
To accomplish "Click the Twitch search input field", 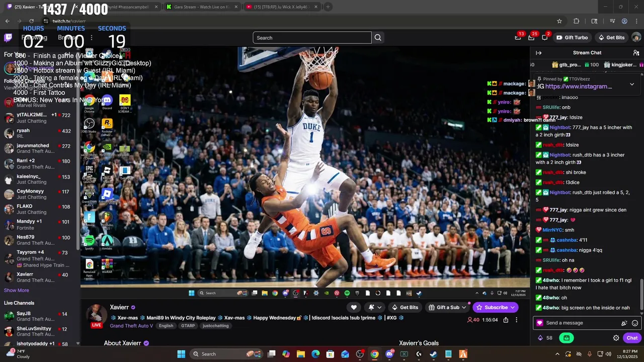I will coord(312,38).
